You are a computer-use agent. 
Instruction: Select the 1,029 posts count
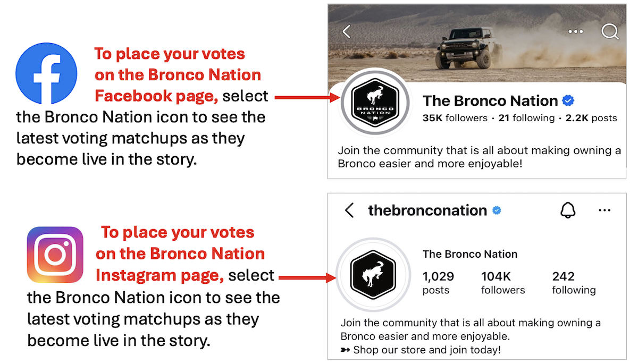(438, 283)
